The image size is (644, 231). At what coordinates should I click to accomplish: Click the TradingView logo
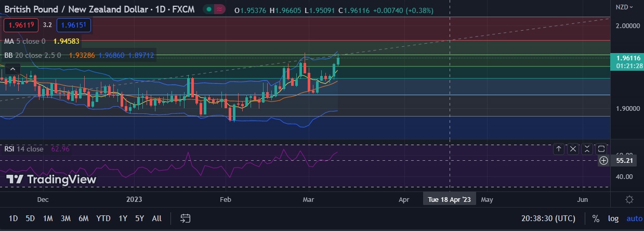click(x=51, y=179)
